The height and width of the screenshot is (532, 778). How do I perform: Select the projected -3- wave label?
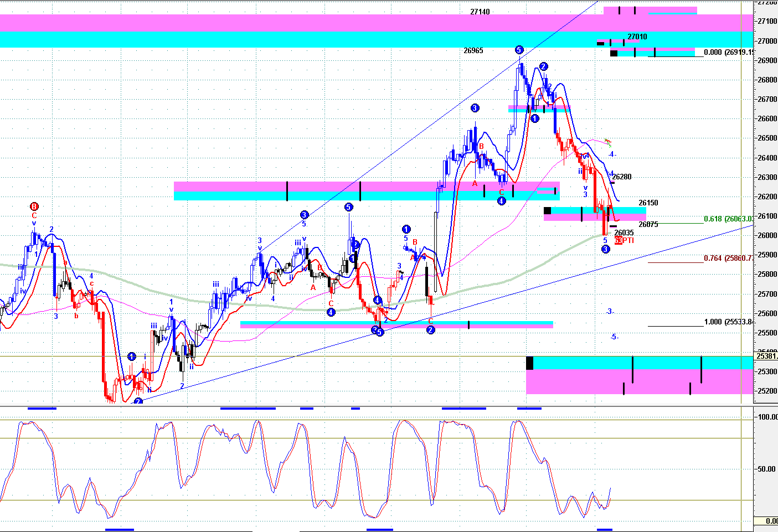click(610, 312)
